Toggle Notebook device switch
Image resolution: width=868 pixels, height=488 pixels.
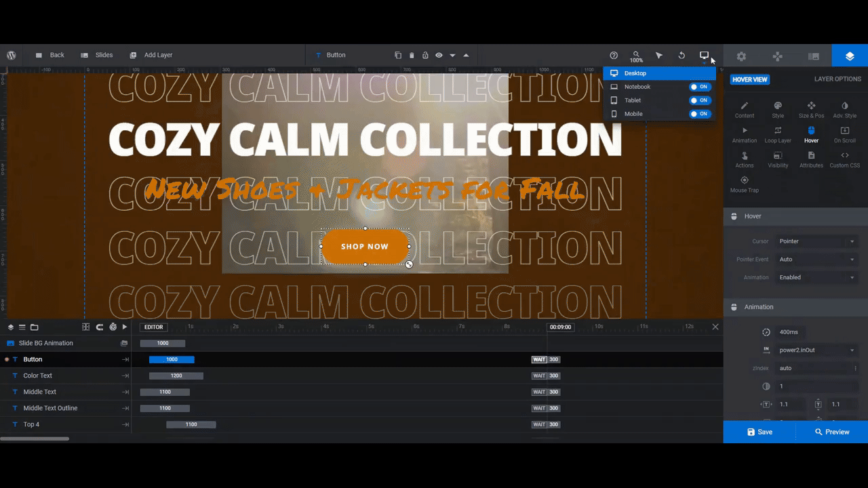coord(699,87)
